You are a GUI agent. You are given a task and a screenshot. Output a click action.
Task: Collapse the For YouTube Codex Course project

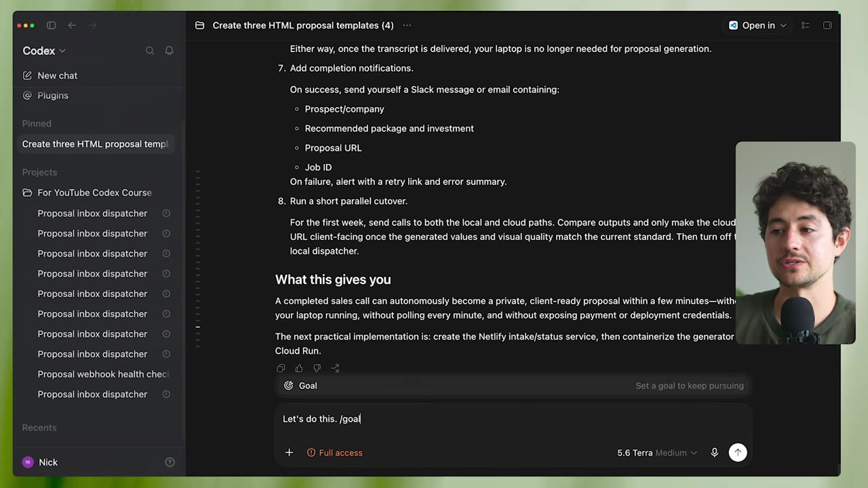pyautogui.click(x=95, y=192)
